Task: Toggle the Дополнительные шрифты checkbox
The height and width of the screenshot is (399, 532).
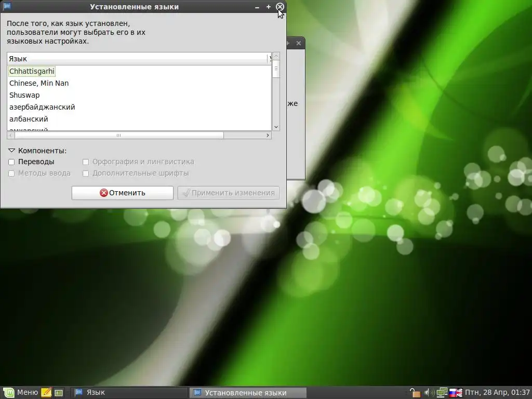Action: (86, 174)
